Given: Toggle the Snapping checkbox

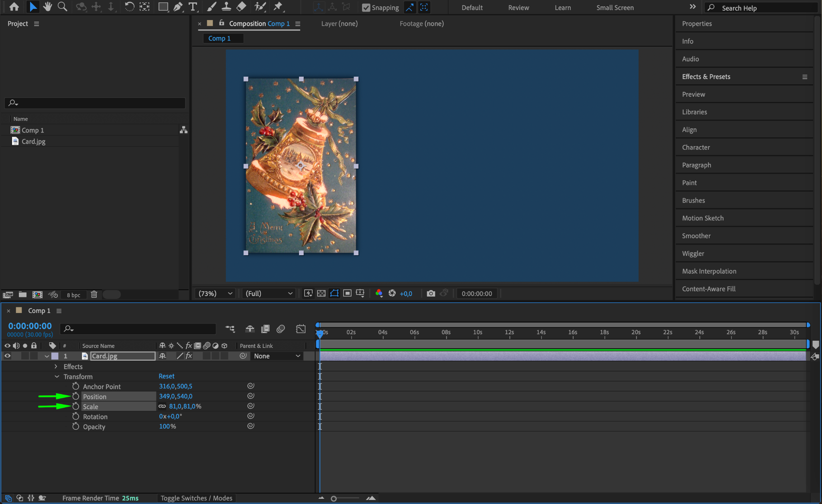Looking at the screenshot, I should [366, 8].
